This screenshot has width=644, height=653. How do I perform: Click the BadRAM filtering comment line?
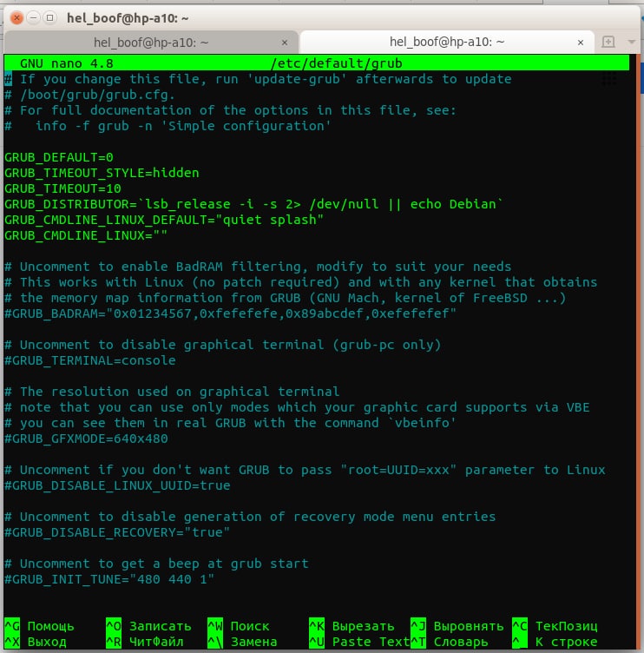(x=258, y=267)
